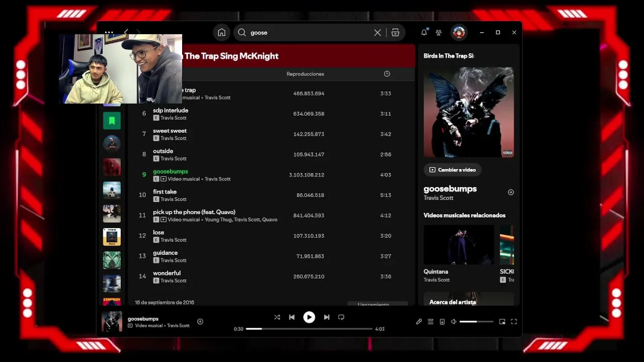Viewport: 644px width, 362px height.
Task: Open the three-dot app menu
Action: (109, 32)
